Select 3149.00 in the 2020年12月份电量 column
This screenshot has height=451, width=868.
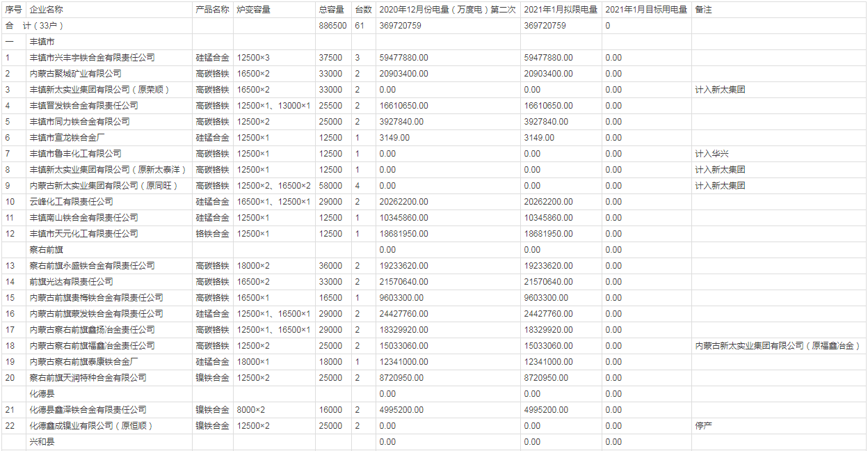point(394,138)
